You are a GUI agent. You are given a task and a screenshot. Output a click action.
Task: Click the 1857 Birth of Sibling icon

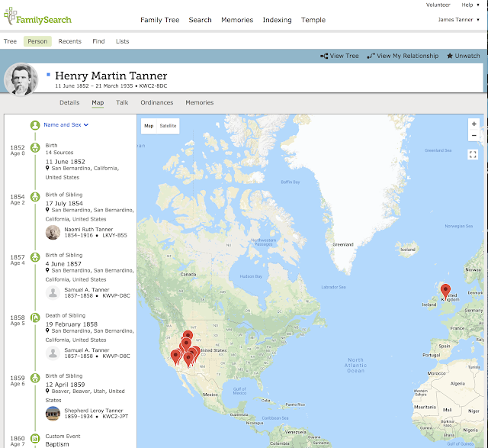click(35, 257)
